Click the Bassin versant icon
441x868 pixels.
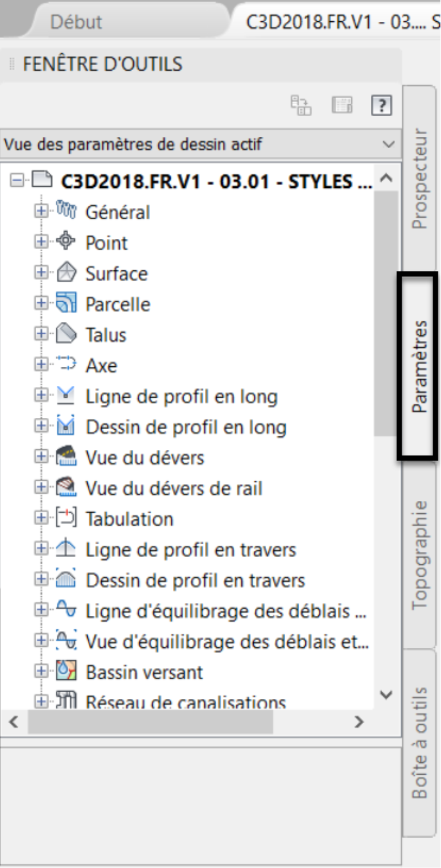[x=66, y=671]
